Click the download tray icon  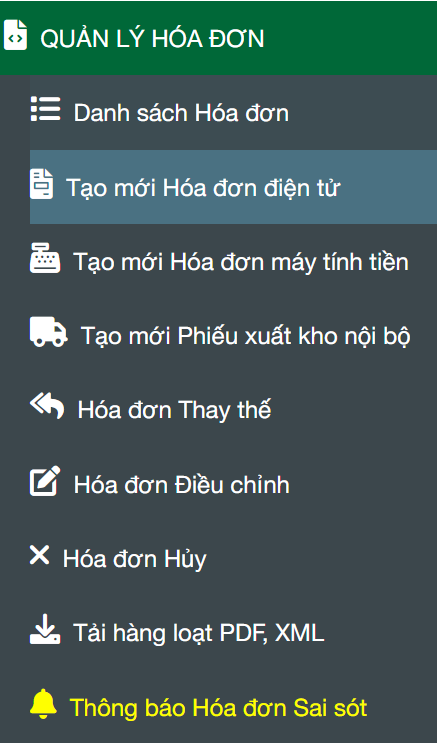point(46,629)
